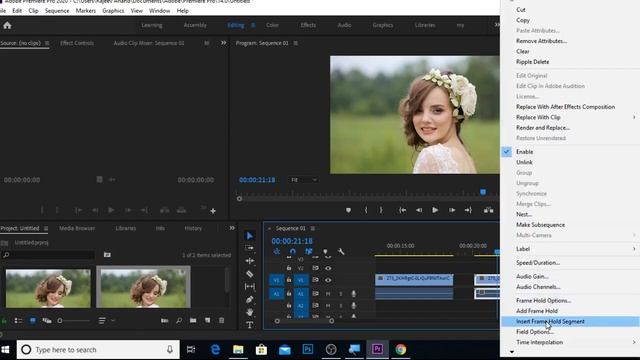Image resolution: width=640 pixels, height=360 pixels.
Task: Select the Track Select Forward tool
Action: (x=249, y=248)
